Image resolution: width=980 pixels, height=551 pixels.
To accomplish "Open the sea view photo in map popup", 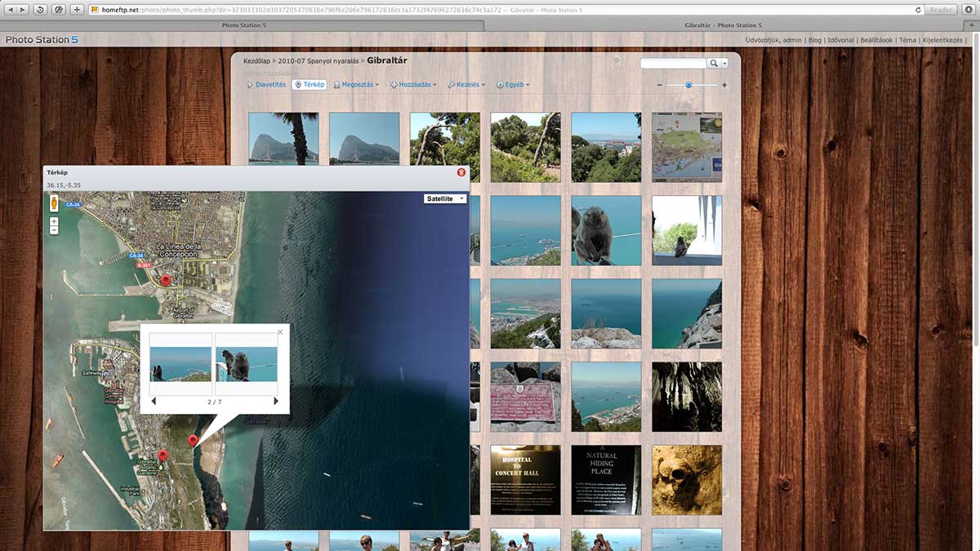I will tap(180, 364).
